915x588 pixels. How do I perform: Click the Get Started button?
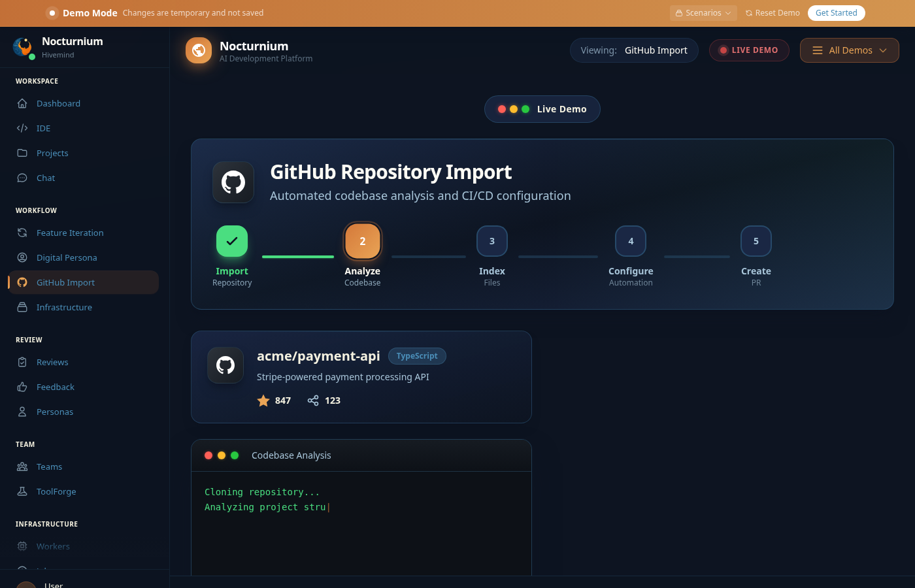(x=837, y=13)
